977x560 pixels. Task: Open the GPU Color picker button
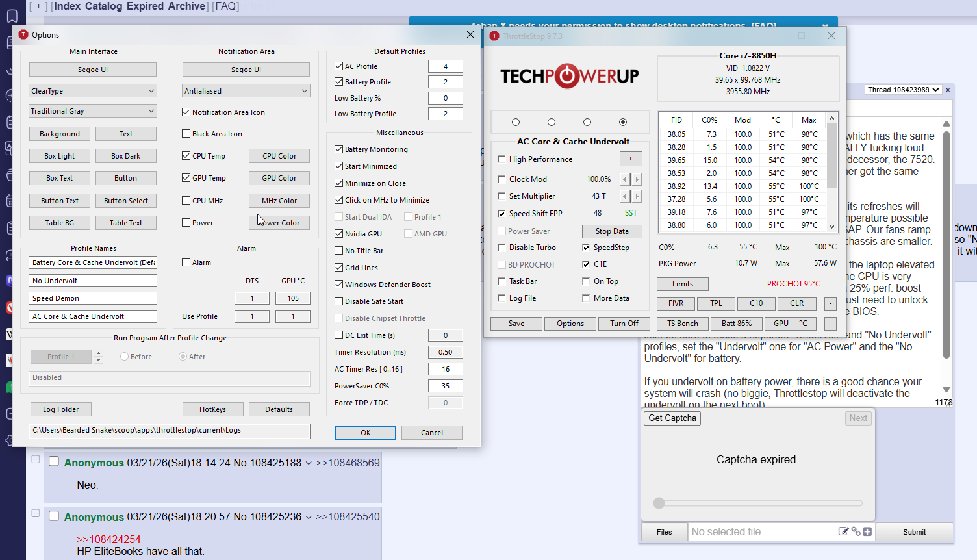[279, 178]
